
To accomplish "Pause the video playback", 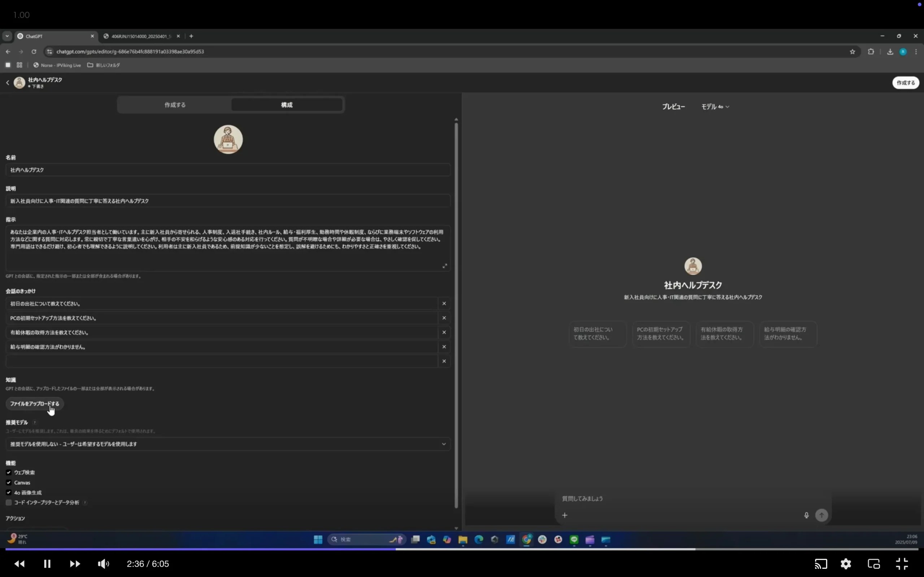I will tap(47, 564).
